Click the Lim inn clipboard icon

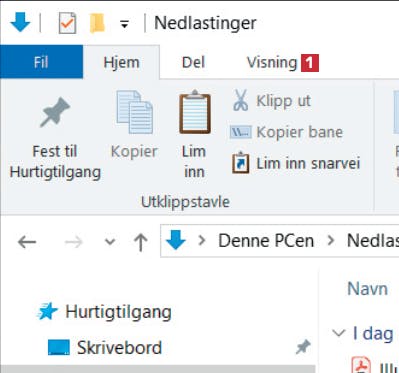coord(195,112)
